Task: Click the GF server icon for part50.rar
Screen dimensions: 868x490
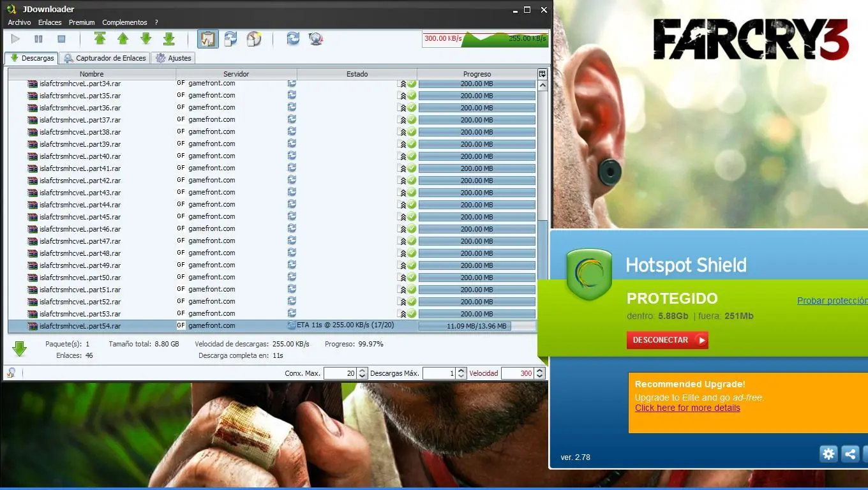Action: (x=181, y=278)
